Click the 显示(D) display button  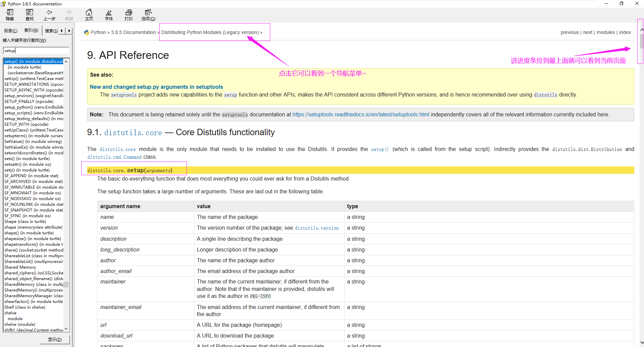click(x=55, y=339)
